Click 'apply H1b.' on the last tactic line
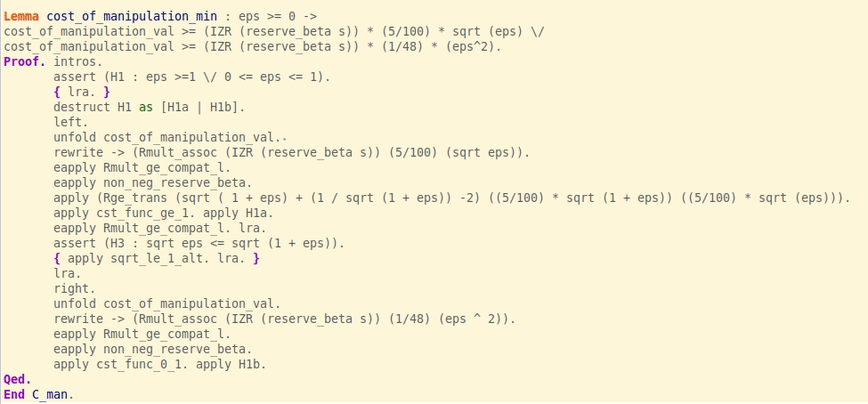868x404 pixels. click(227, 364)
